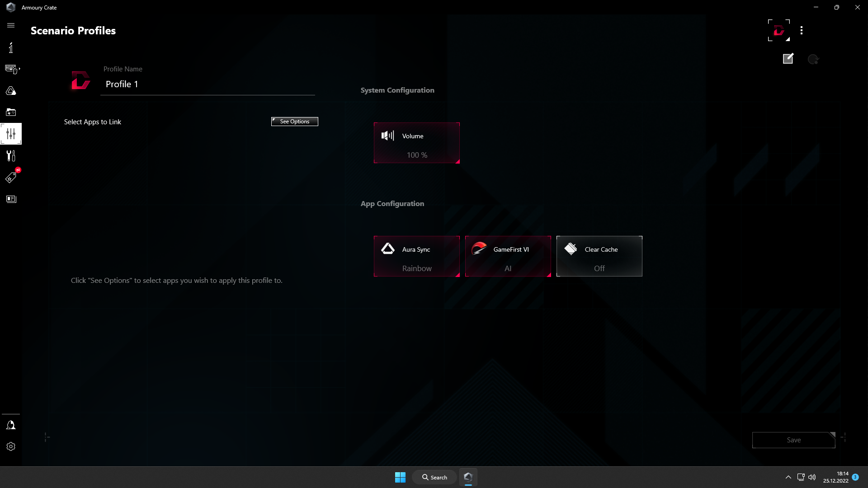Toggle the GameFirst VI AI tile
This screenshot has height=488, width=868.
pos(508,256)
